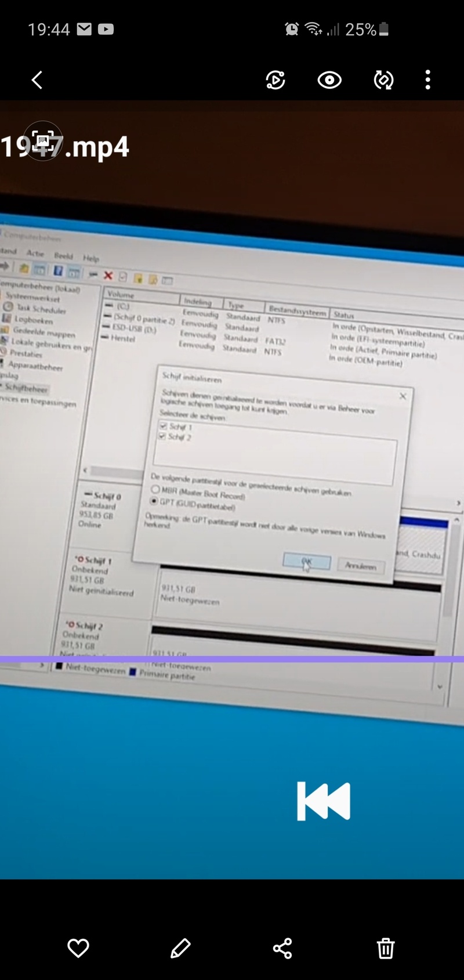Close the Schijf initialiseren dialog with X
This screenshot has width=464, height=980.
pyautogui.click(x=403, y=396)
